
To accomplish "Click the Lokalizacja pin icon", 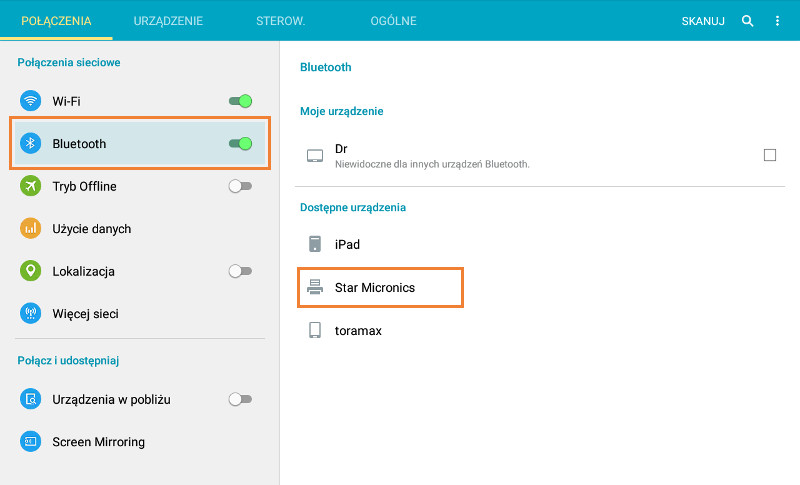I will [31, 271].
